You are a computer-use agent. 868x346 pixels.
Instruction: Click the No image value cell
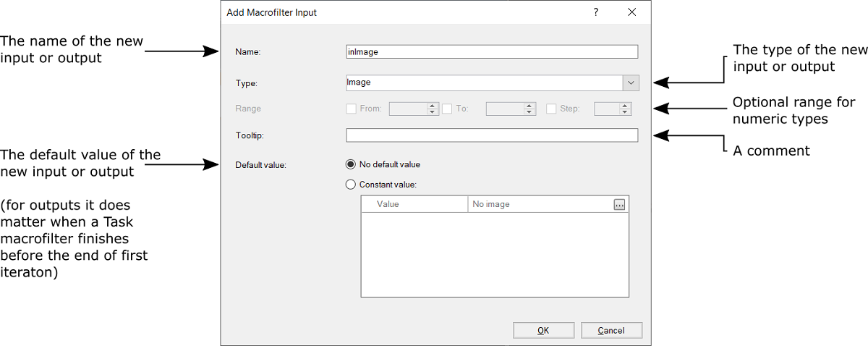coord(539,205)
